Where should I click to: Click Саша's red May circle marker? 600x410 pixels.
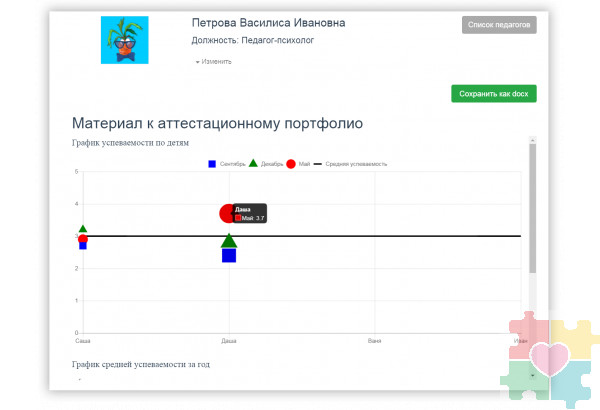83,239
